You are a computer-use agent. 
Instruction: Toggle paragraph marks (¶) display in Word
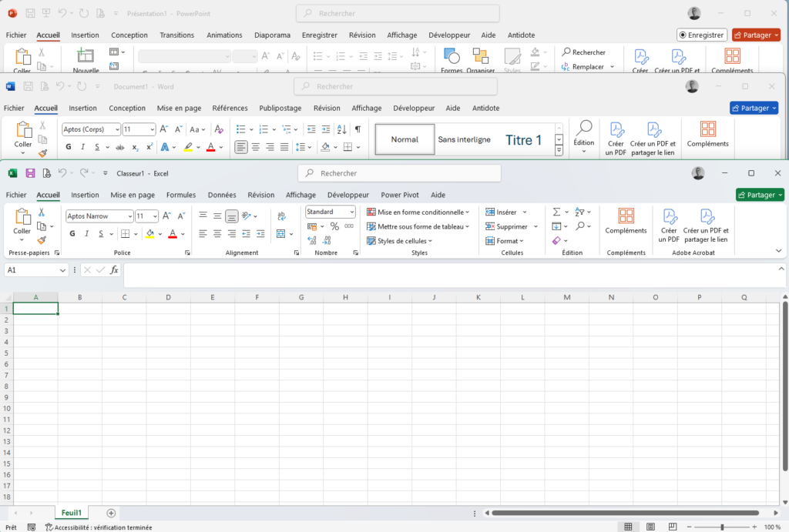[x=358, y=129]
